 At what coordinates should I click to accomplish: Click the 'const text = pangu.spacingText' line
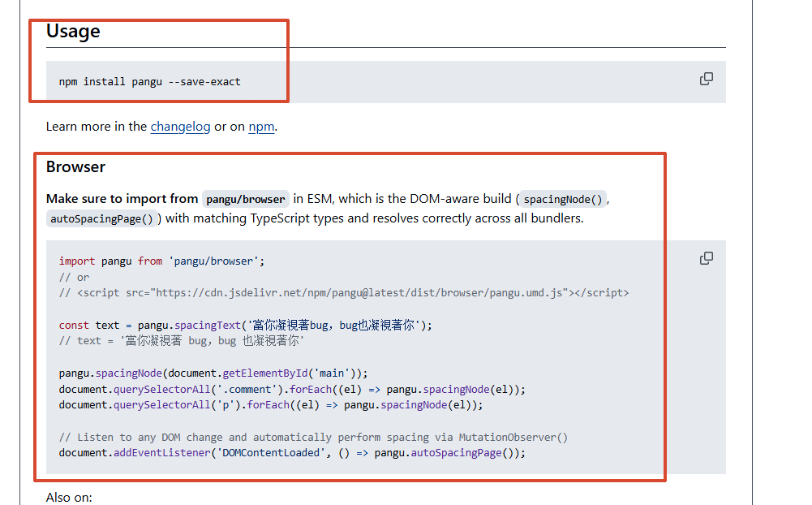246,325
